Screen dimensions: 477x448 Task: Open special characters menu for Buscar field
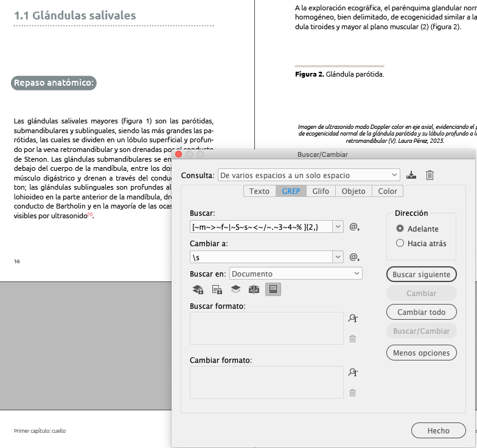(354, 227)
